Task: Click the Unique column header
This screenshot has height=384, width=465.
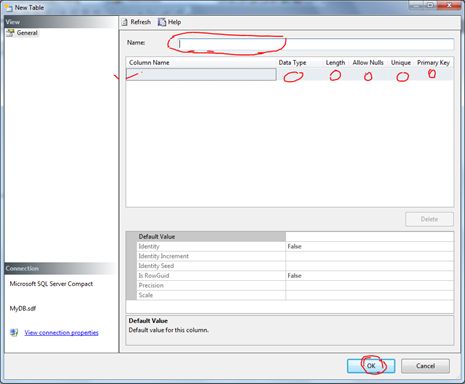Action: click(401, 63)
